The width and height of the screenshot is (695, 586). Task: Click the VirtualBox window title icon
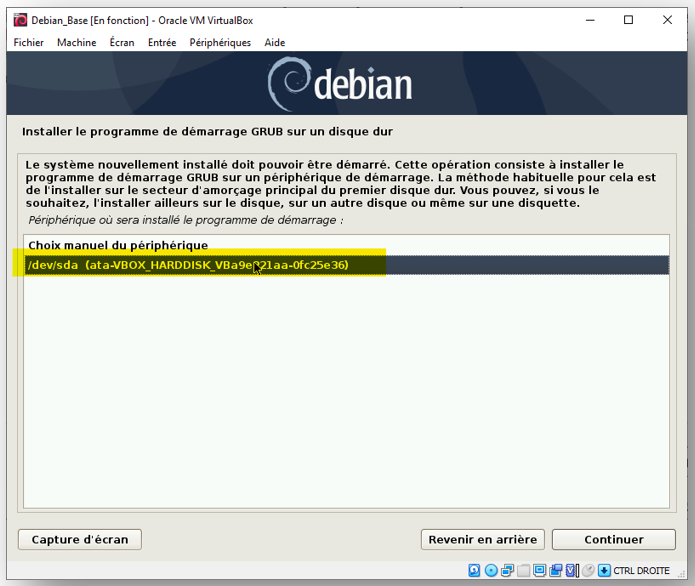point(20,20)
